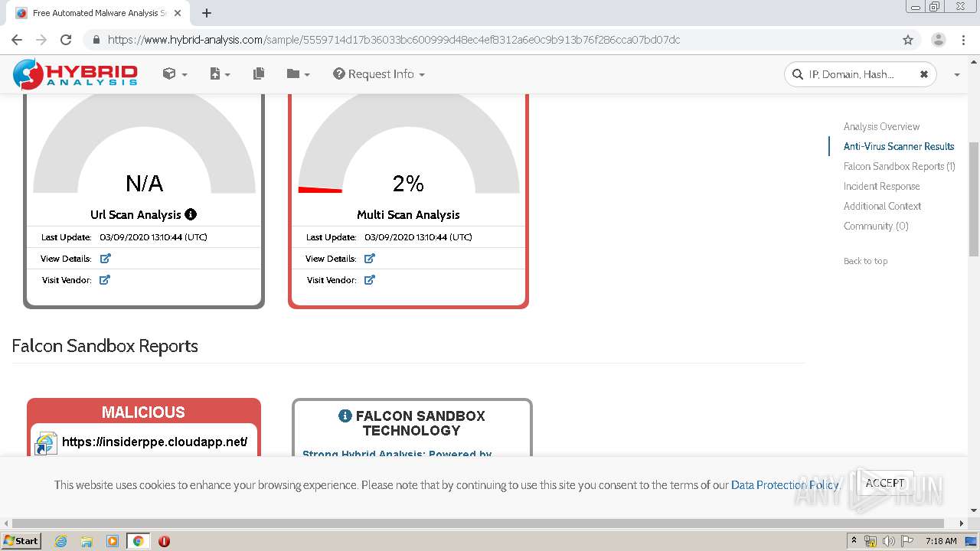Viewport: 980px width, 551px height.
Task: Go to Additional Context section
Action: pos(882,206)
